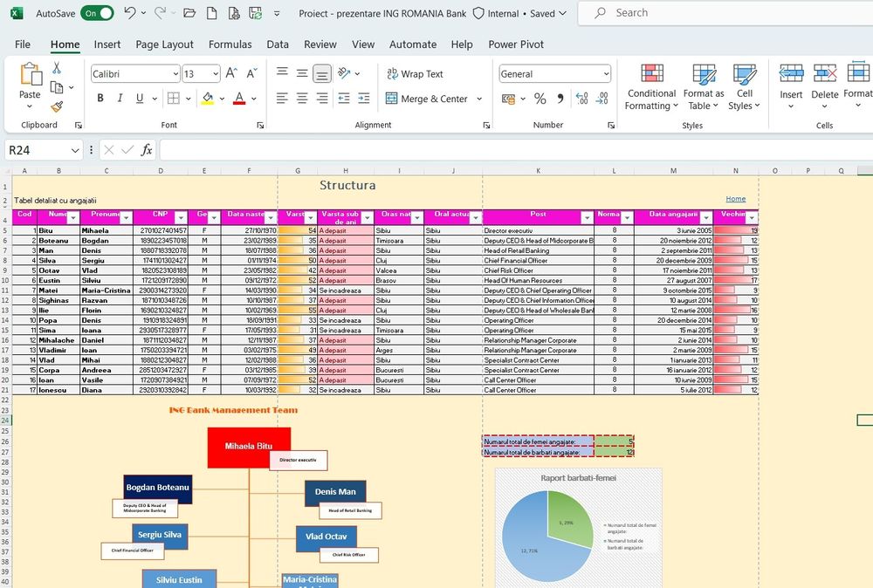Expand Merge & Center options arrow
Image resolution: width=873 pixels, height=588 pixels.
pyautogui.click(x=479, y=99)
